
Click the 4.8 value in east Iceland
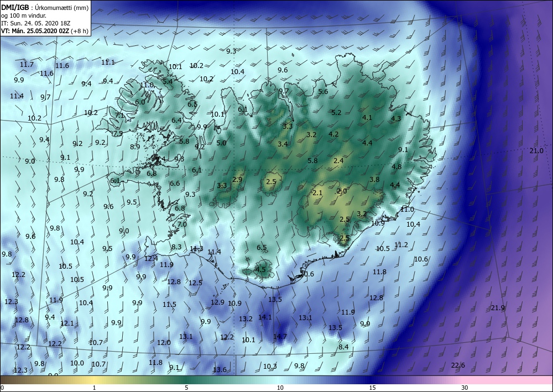click(397, 167)
